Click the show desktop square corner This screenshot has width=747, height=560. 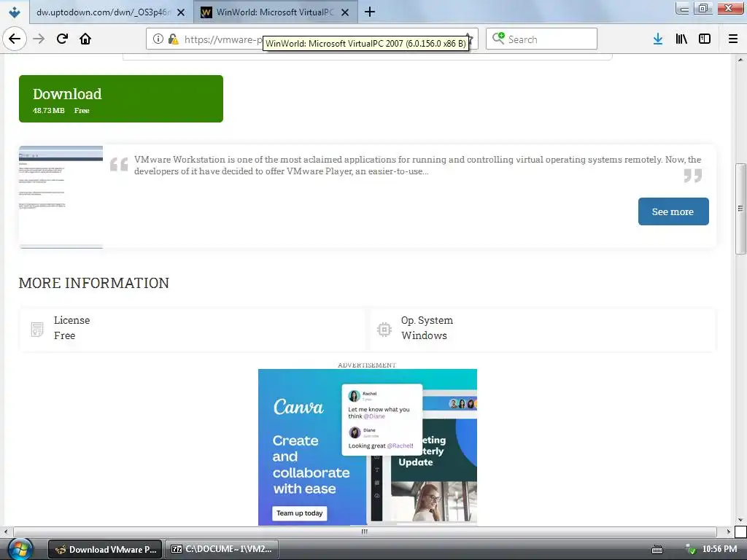[740, 532]
